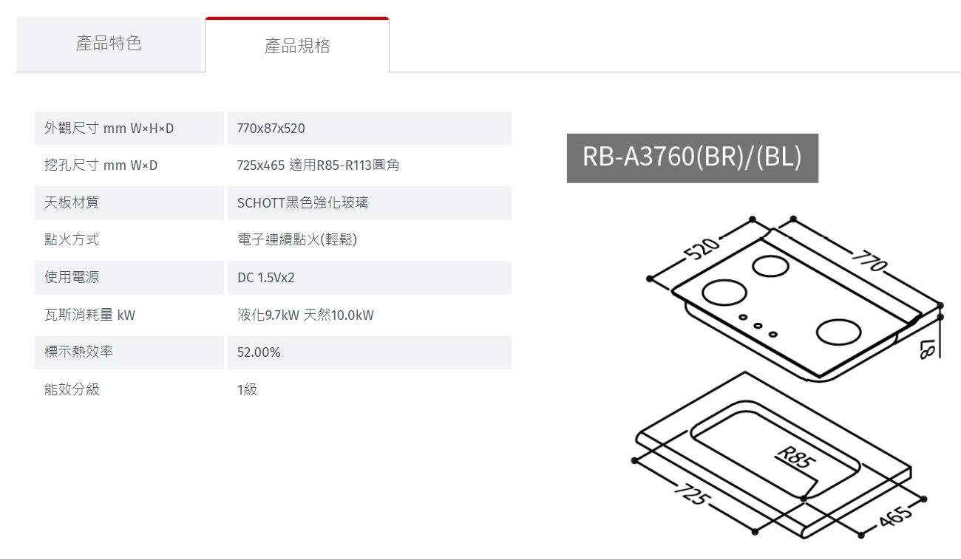
Task: Click the 1級 grade value
Action: (247, 389)
